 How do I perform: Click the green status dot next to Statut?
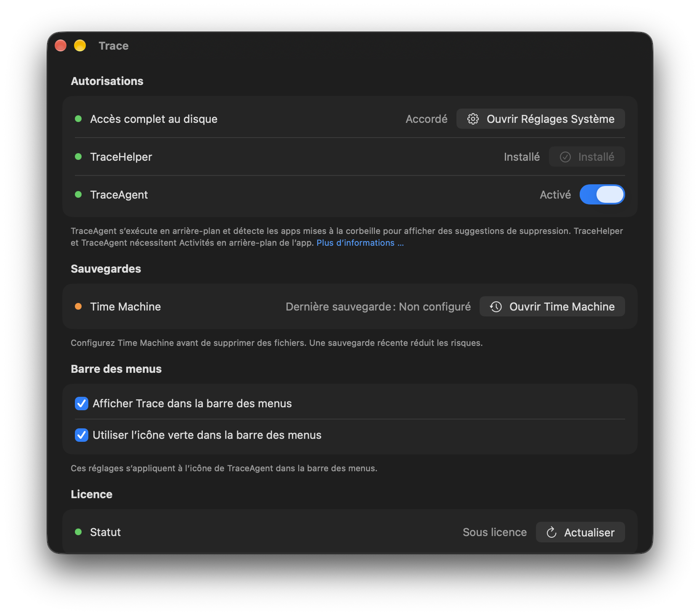(78, 532)
